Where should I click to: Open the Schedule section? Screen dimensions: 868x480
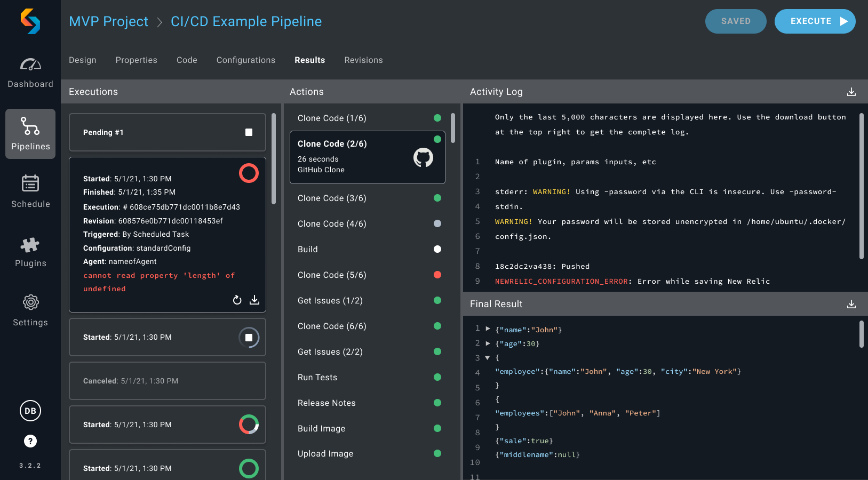30,191
